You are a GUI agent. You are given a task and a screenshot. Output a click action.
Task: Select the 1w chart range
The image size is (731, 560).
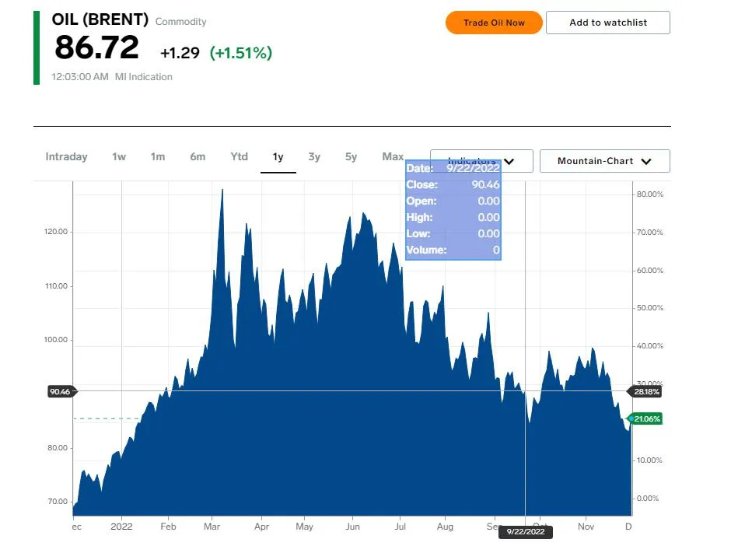coord(118,157)
